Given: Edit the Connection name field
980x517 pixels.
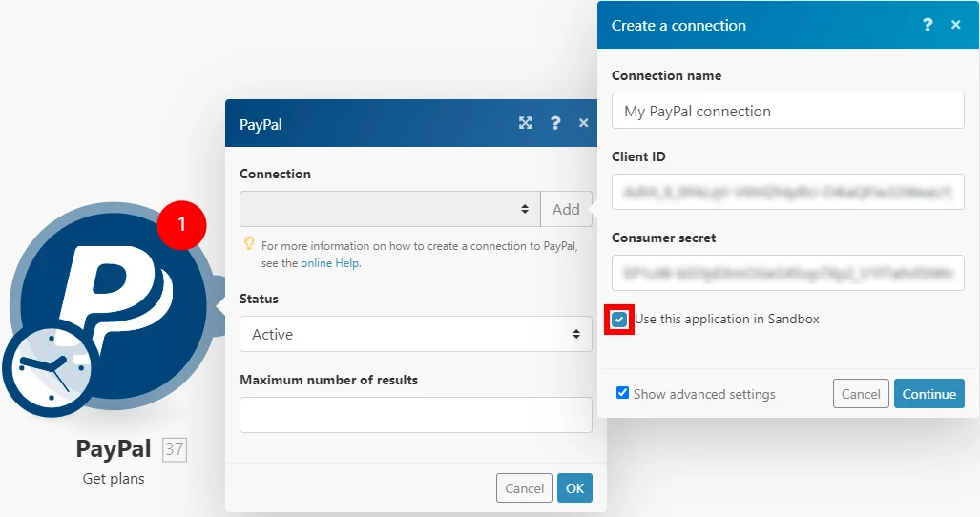Looking at the screenshot, I should (787, 112).
